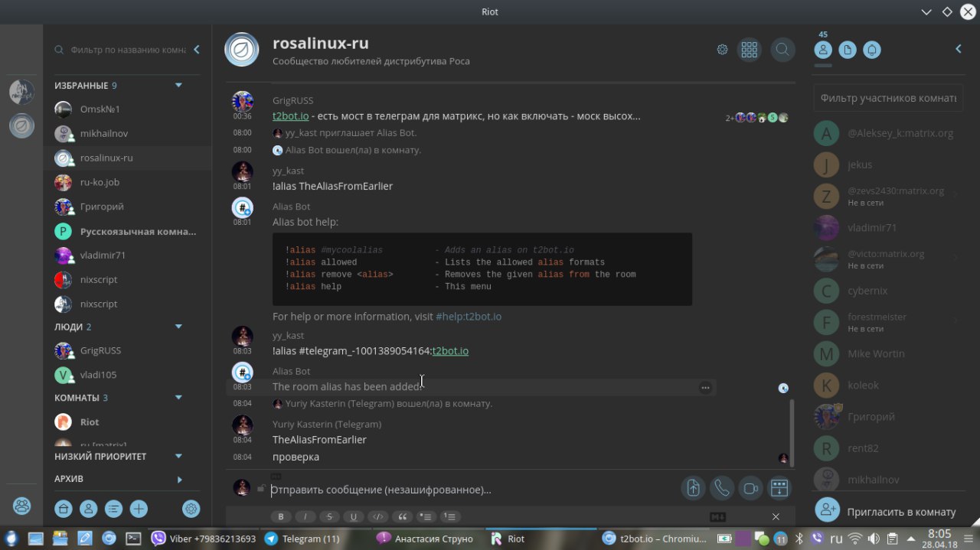This screenshot has width=980, height=550.
Task: Open user settings gear in left panel
Action: [x=191, y=508]
